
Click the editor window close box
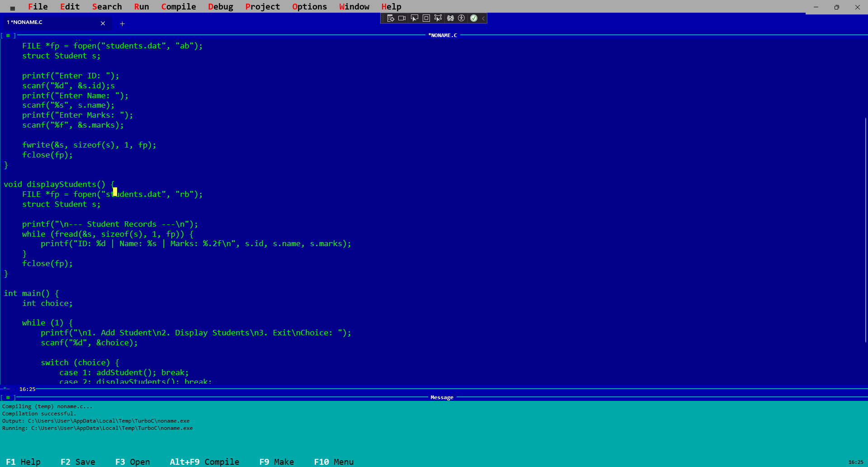pyautogui.click(x=8, y=35)
